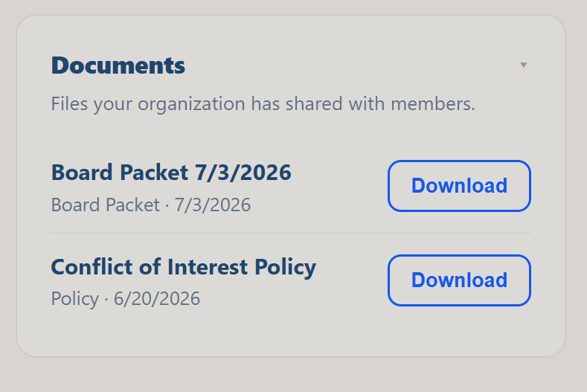Collapse the Documents section with the triangle
The width and height of the screenshot is (587, 392).
pyautogui.click(x=523, y=65)
